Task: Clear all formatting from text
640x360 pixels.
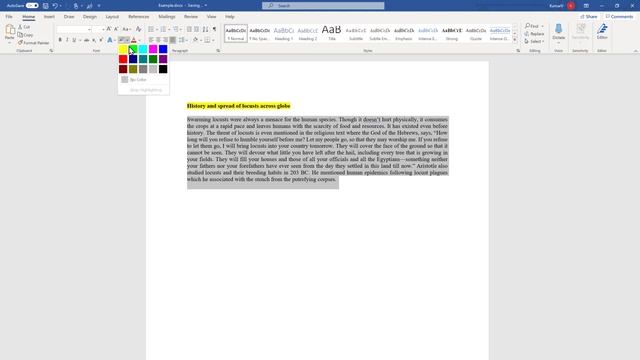Action: tap(138, 29)
